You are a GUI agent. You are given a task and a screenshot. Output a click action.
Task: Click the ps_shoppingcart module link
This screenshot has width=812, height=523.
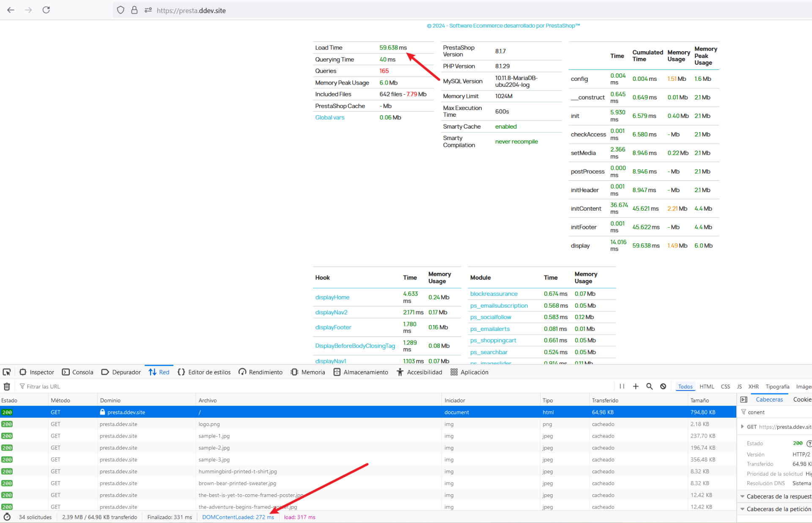493,341
